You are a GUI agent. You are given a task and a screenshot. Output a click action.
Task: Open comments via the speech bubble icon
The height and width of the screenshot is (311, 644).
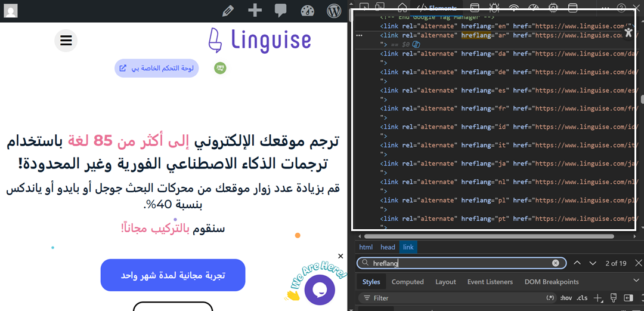coord(281,10)
